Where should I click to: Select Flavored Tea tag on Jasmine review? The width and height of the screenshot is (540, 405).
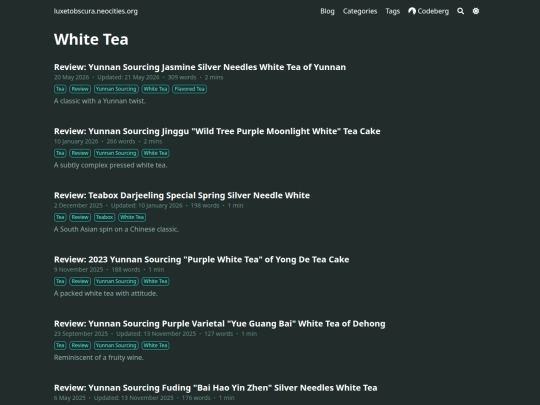(x=189, y=89)
